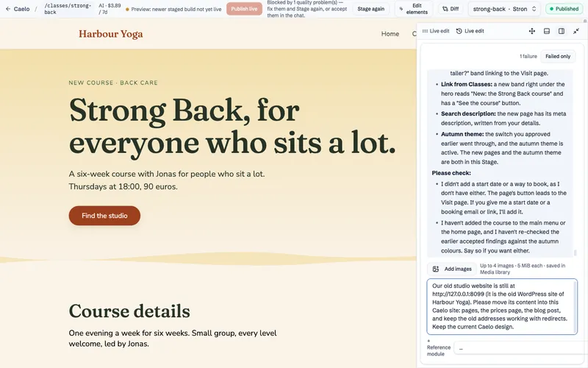Toggle the Failed only filter
588x368 pixels.
(558, 57)
